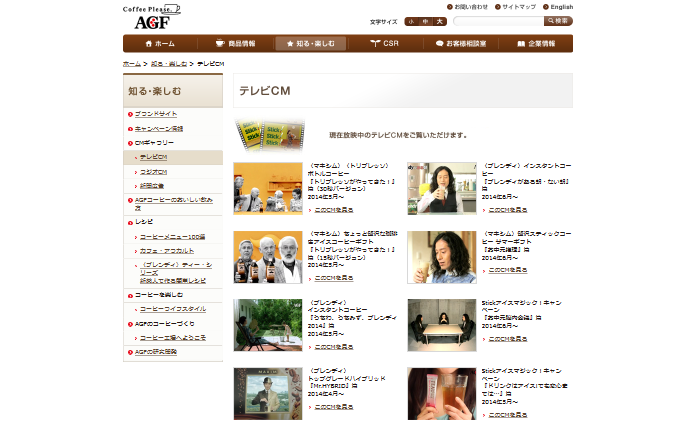Screen dimensions: 696x427
Task: Click the 検索 search button
Action: 558,21
